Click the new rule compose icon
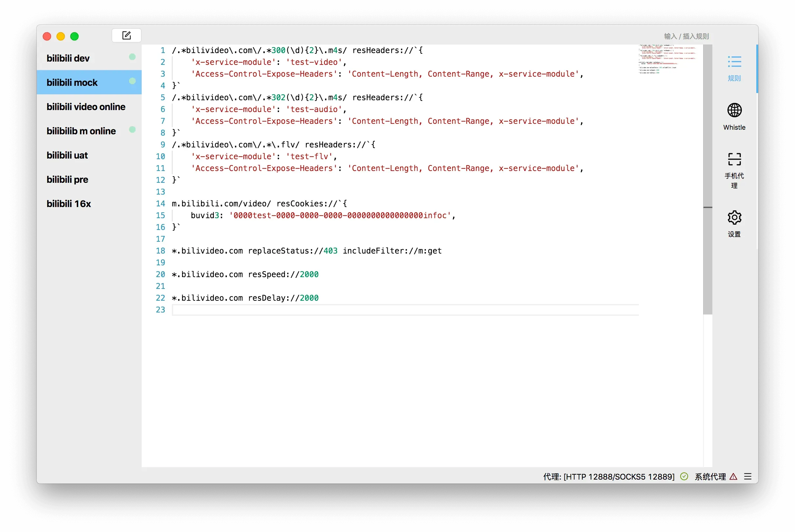 coord(126,36)
